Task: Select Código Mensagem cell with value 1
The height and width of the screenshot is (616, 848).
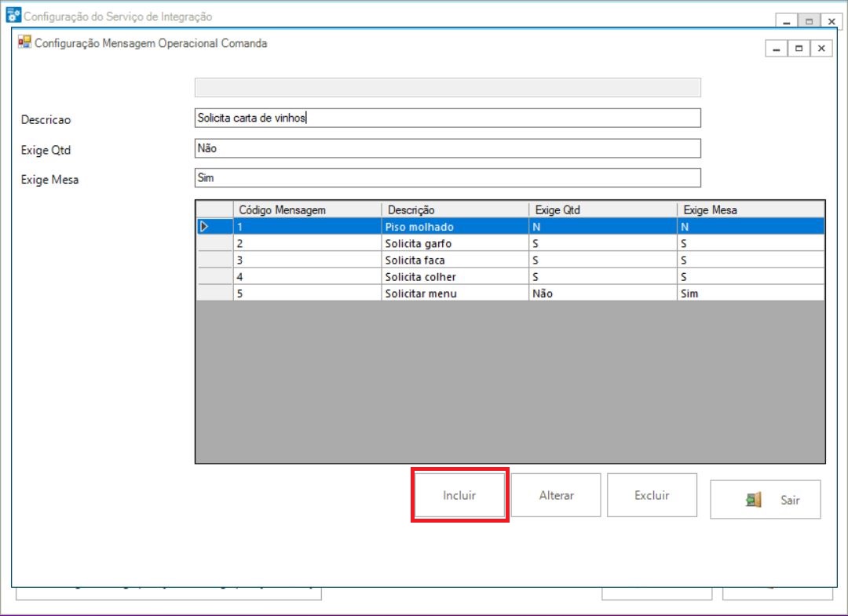Action: (x=307, y=227)
